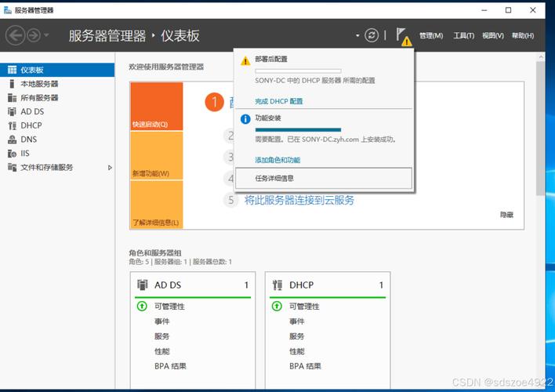Open 事件 in DHCP tile
555x392 pixels.
coord(296,321)
